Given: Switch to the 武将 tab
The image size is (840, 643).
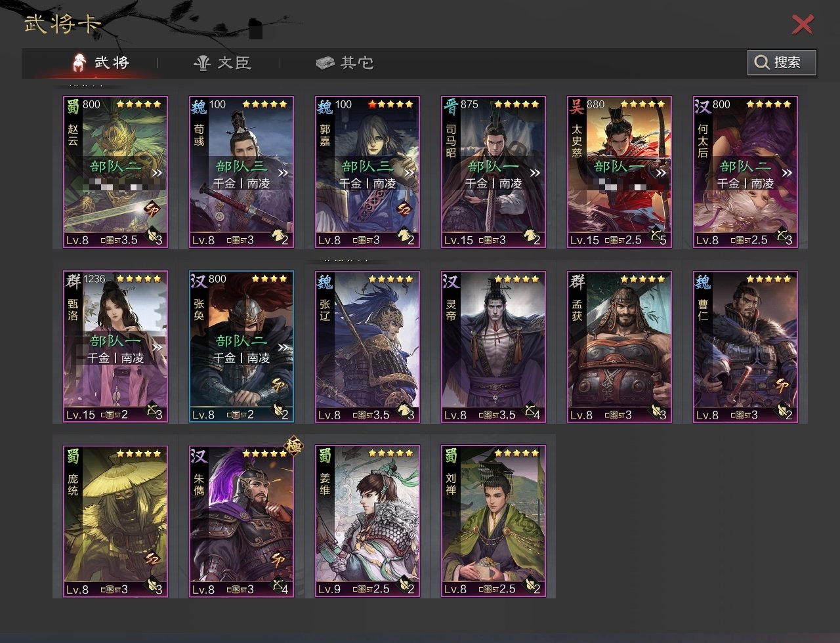Looking at the screenshot, I should point(101,62).
